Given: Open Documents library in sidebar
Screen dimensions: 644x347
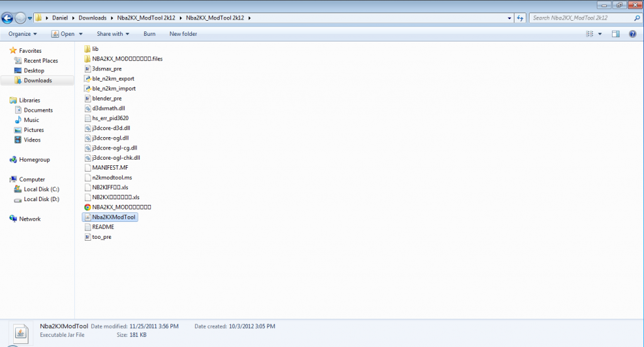Looking at the screenshot, I should click(x=38, y=110).
